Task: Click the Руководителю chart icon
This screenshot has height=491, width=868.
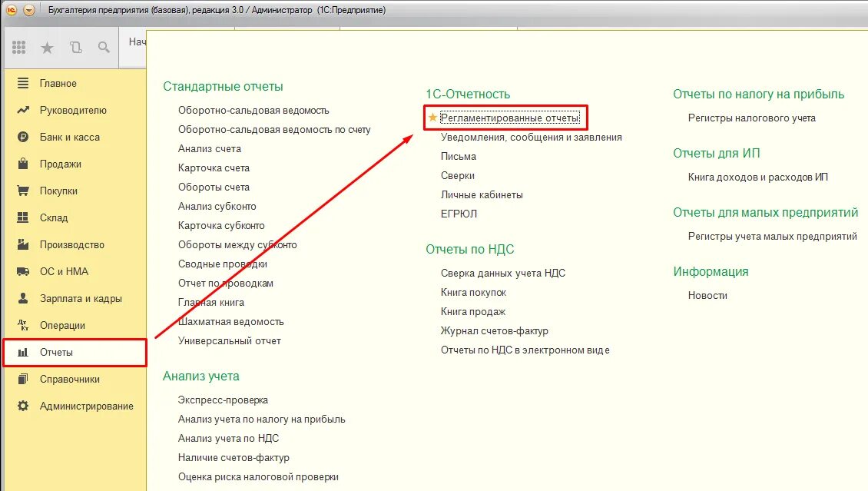Action: click(23, 110)
